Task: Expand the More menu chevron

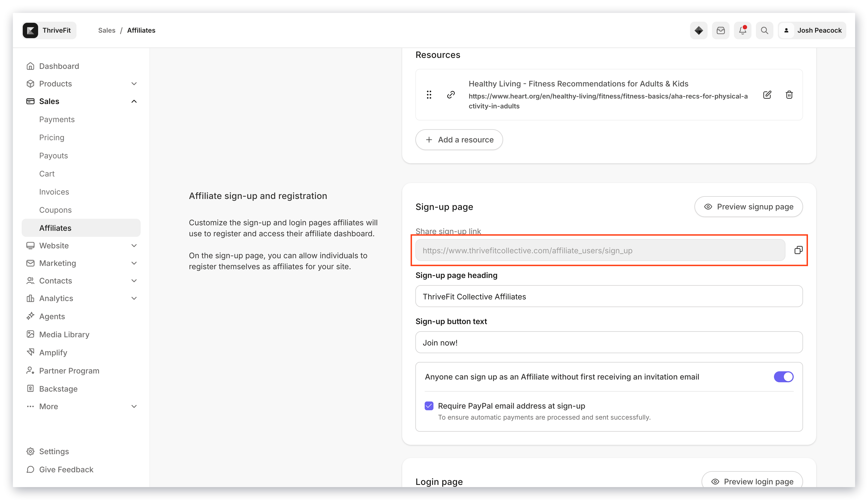Action: [134, 406]
